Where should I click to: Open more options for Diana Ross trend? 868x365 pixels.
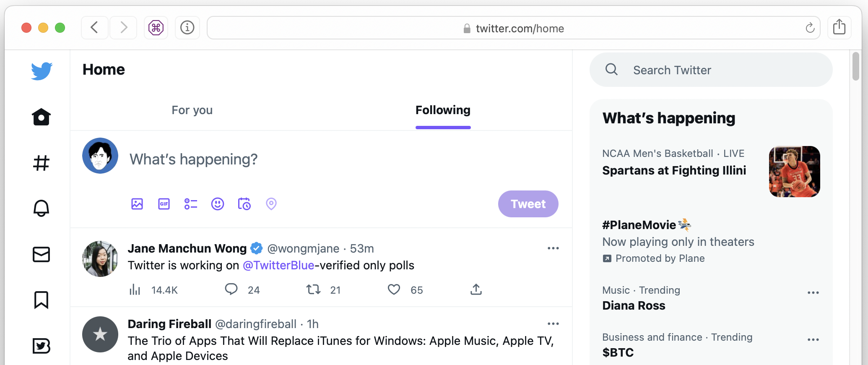(x=813, y=293)
